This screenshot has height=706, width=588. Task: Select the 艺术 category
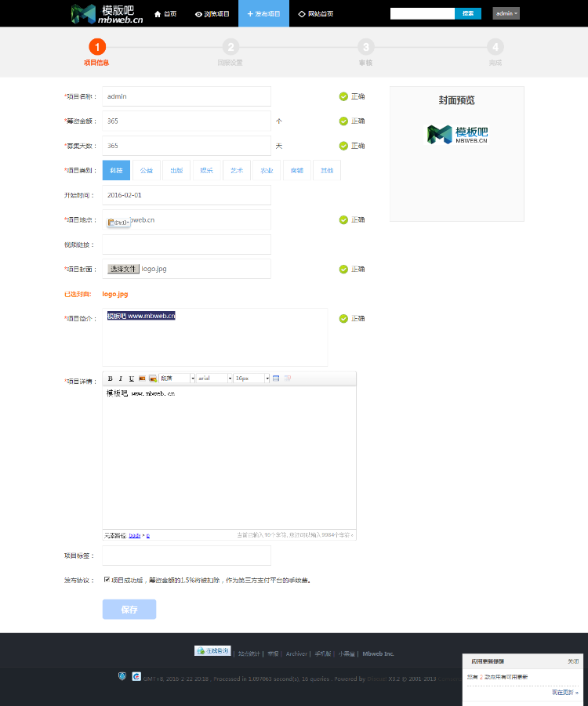pyautogui.click(x=237, y=170)
